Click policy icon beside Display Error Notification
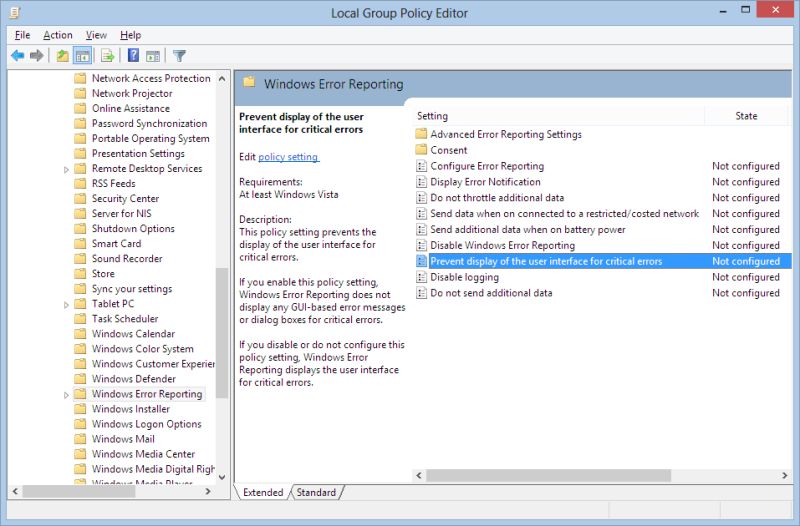 click(x=421, y=182)
